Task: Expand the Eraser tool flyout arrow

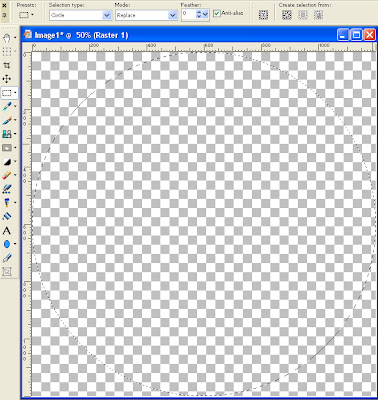Action: (x=15, y=175)
